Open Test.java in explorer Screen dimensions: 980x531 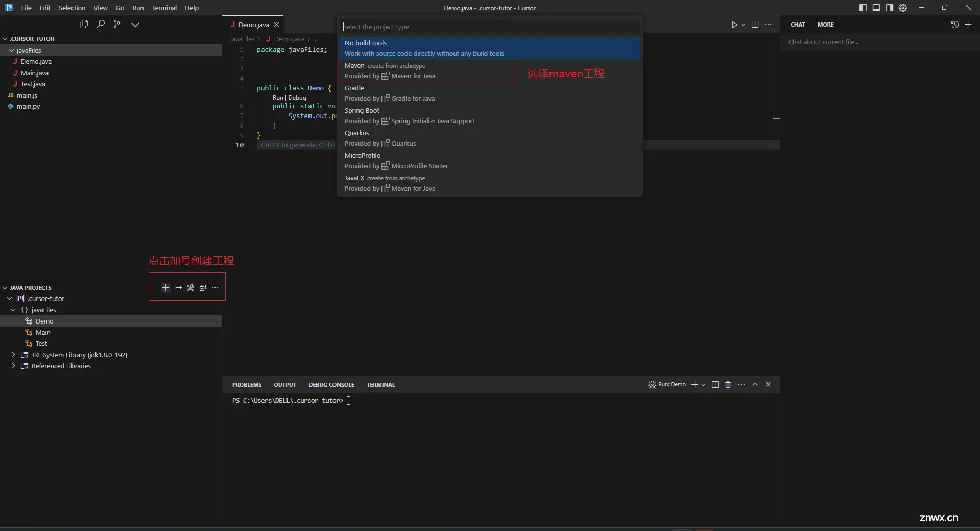pos(111,84)
